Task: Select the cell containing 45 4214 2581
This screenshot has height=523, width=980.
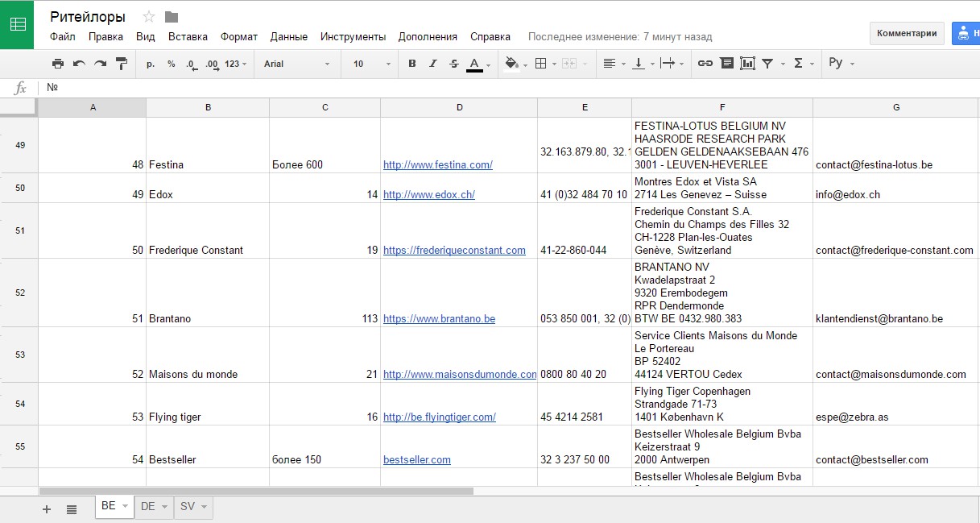Action: [585, 404]
